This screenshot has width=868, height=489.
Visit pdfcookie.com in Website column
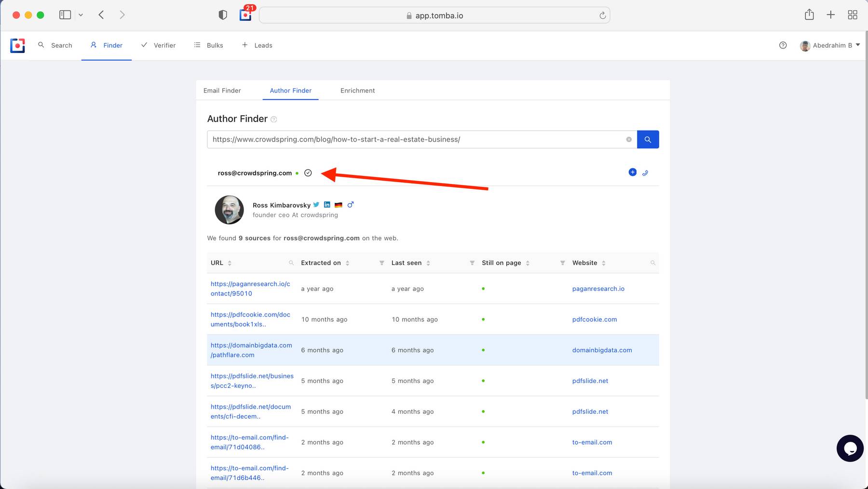click(x=595, y=319)
